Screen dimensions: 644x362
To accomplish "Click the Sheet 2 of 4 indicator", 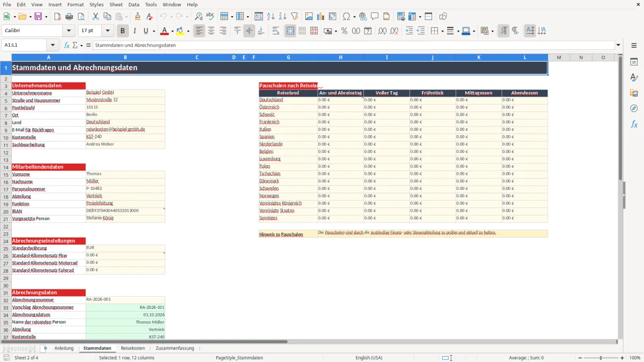I will pyautogui.click(x=26, y=358).
